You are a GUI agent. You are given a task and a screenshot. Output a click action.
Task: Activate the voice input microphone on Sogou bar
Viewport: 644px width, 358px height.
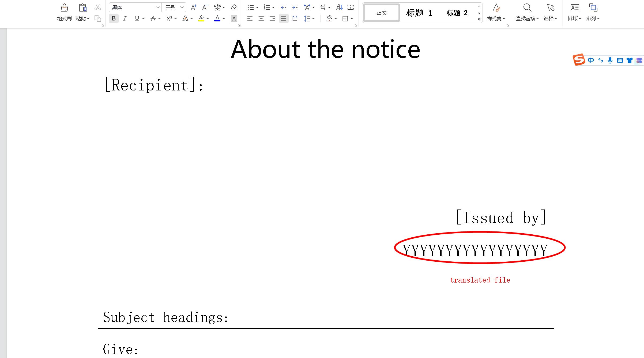[x=610, y=60]
